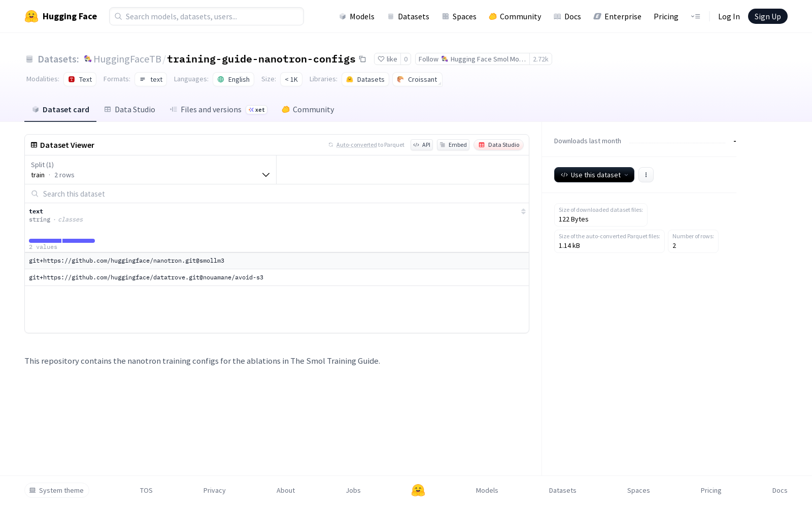This screenshot has height=508, width=812.
Task: Click the second histogram bar in text column
Action: (79, 241)
